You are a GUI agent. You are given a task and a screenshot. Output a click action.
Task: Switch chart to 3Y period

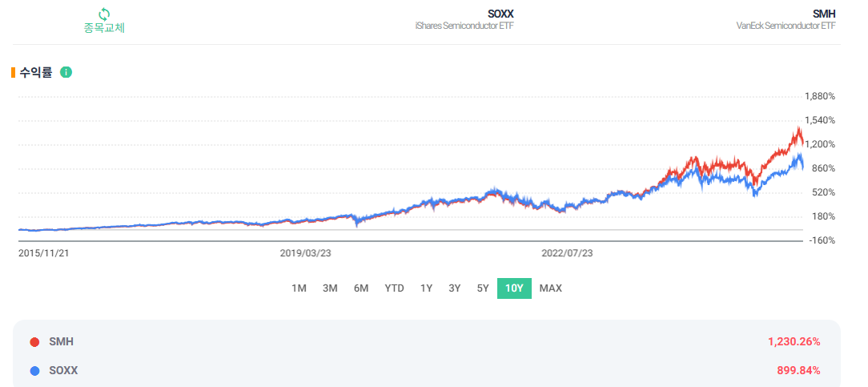pyautogui.click(x=455, y=288)
